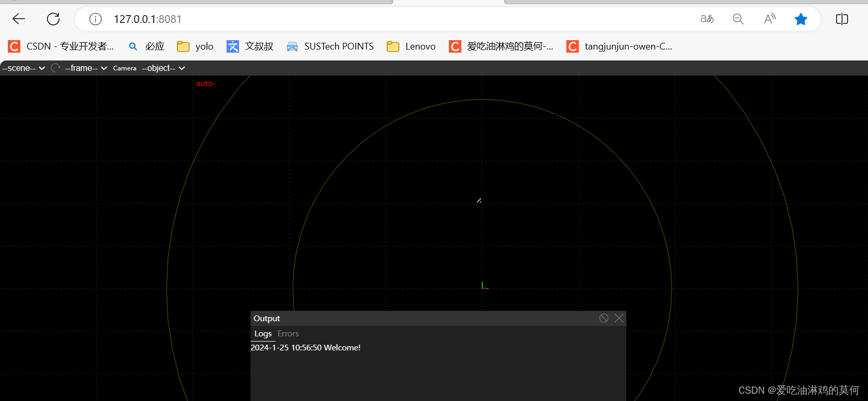This screenshot has height=401, width=868.
Task: Open the split screen icon
Action: point(842,19)
